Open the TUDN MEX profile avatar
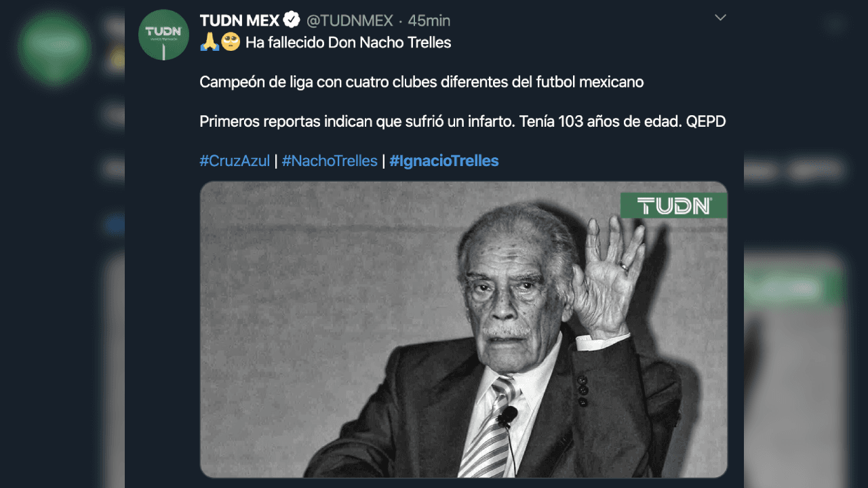868x488 pixels. point(163,34)
